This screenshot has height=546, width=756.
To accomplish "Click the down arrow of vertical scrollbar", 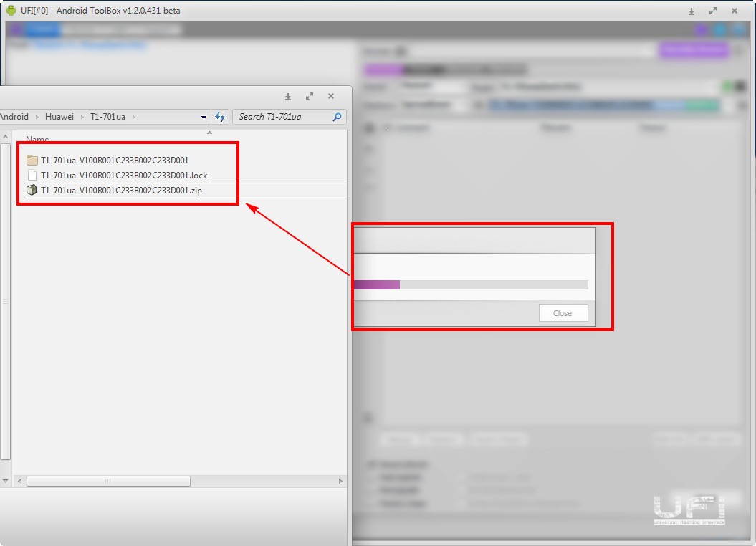I will coord(5,481).
